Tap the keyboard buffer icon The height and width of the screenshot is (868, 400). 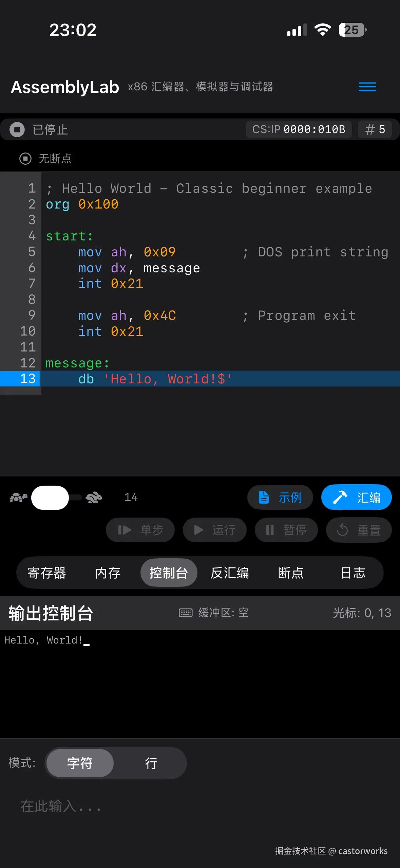click(186, 613)
